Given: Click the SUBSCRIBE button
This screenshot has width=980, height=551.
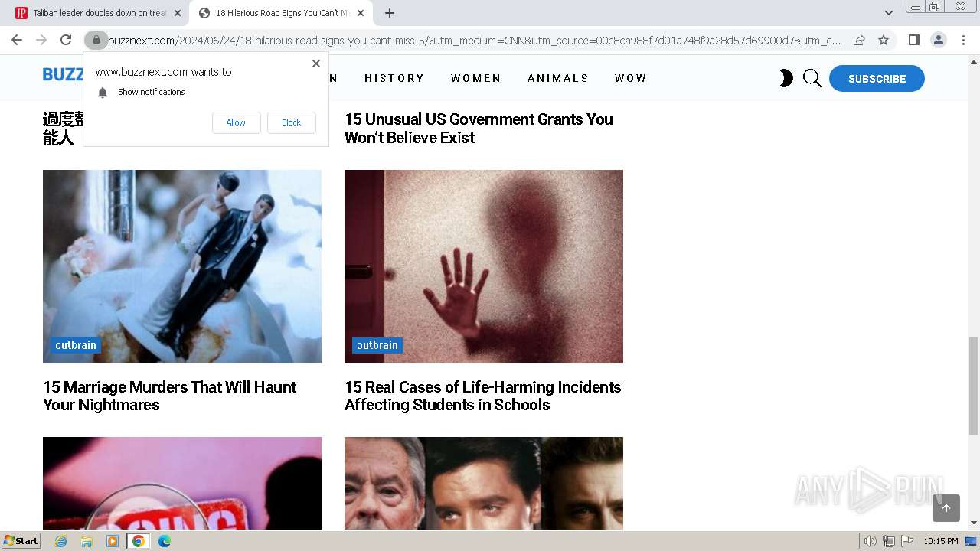Looking at the screenshot, I should coord(877,78).
